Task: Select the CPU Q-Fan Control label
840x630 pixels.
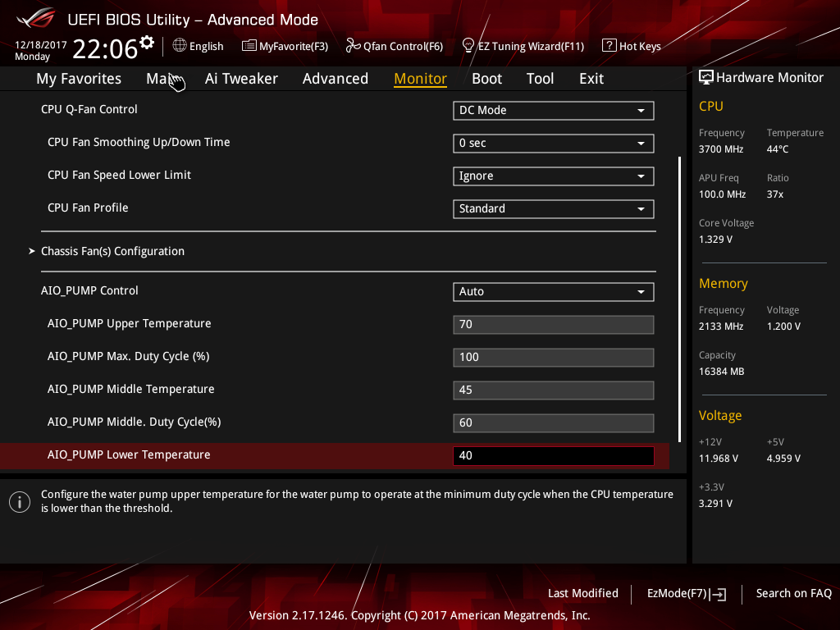Action: click(89, 109)
